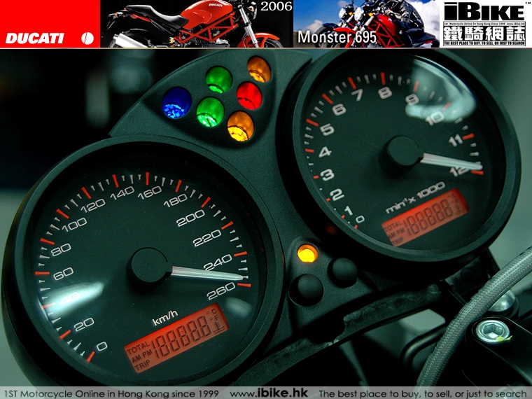Click the '120' mark on the speedometer

click(x=93, y=205)
